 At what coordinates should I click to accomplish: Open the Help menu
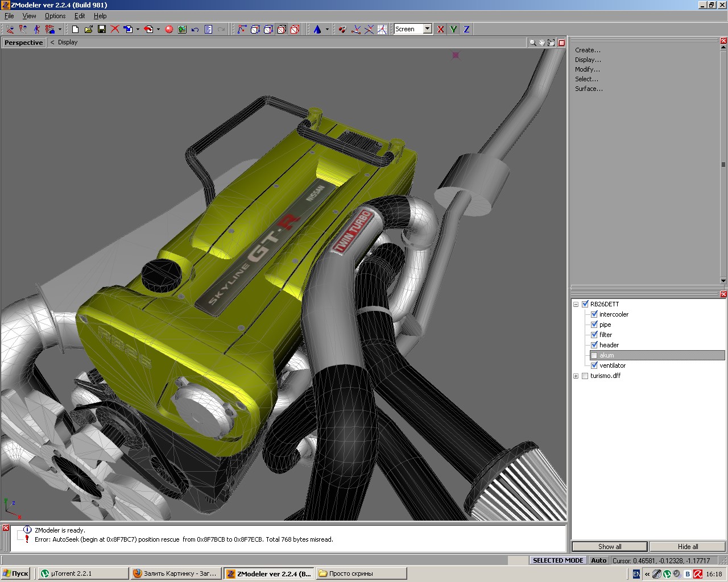pyautogui.click(x=100, y=16)
